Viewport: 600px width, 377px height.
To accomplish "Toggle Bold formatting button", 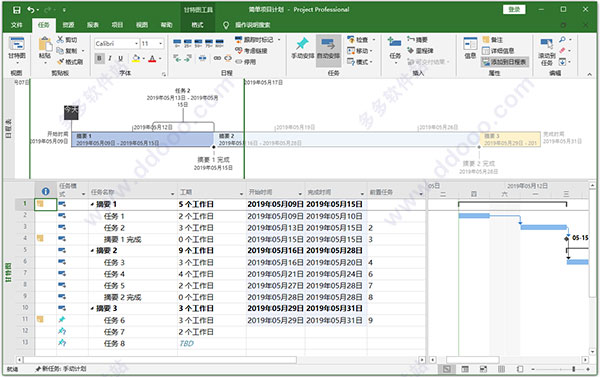I will [99, 58].
